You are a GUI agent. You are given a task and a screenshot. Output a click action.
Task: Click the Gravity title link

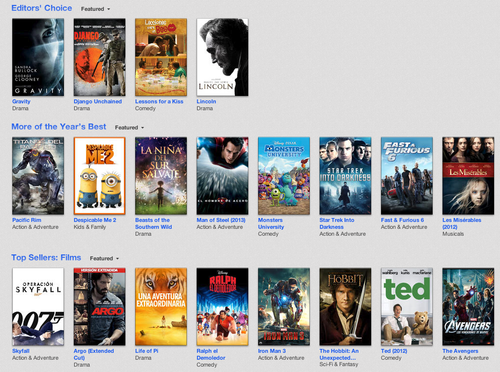point(21,101)
